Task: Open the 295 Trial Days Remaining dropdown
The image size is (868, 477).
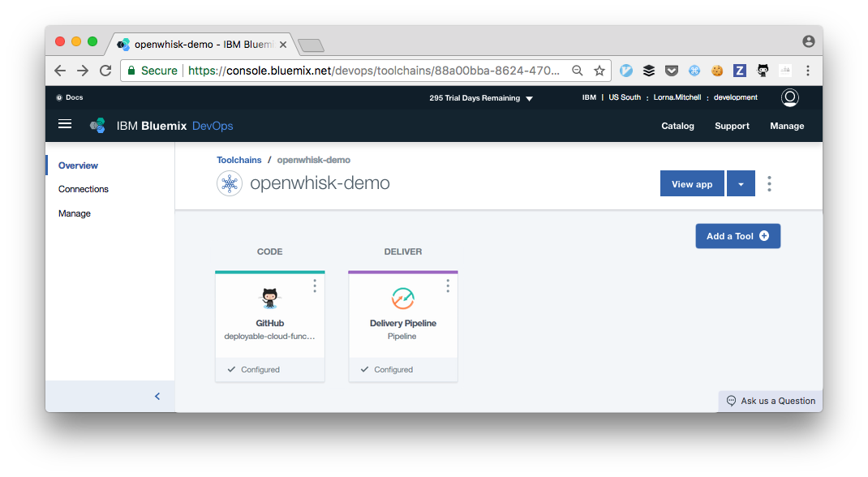Action: pos(529,97)
